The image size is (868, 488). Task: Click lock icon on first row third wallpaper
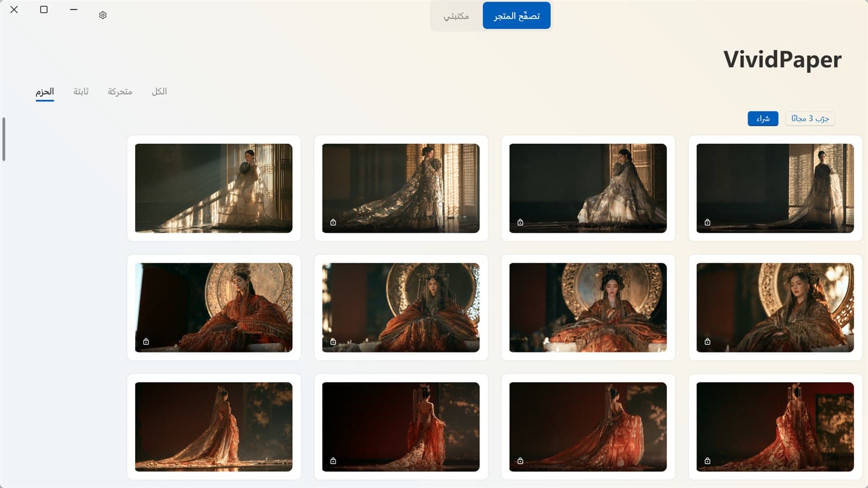pos(520,222)
